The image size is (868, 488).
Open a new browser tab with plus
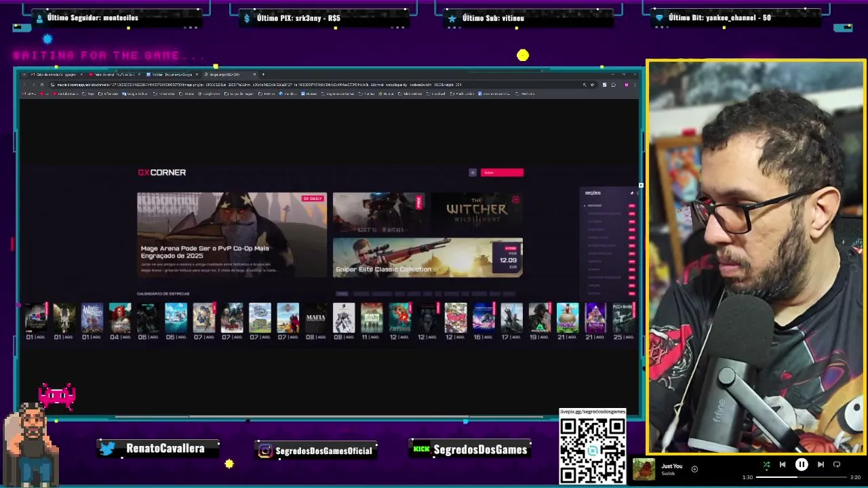click(x=263, y=75)
